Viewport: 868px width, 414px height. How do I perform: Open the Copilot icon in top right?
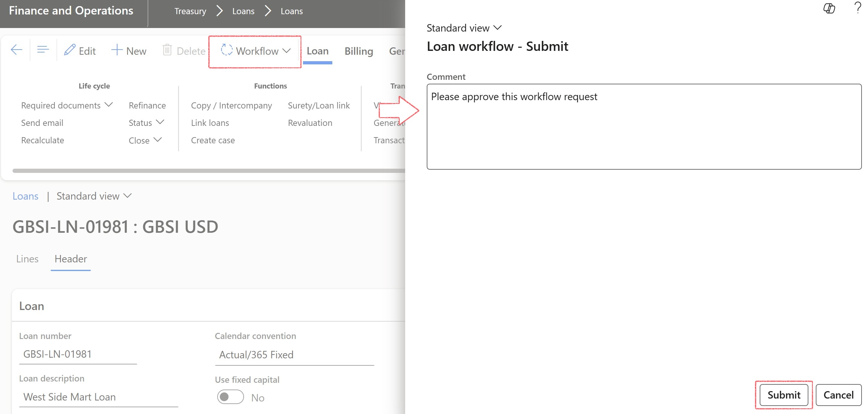pyautogui.click(x=829, y=8)
